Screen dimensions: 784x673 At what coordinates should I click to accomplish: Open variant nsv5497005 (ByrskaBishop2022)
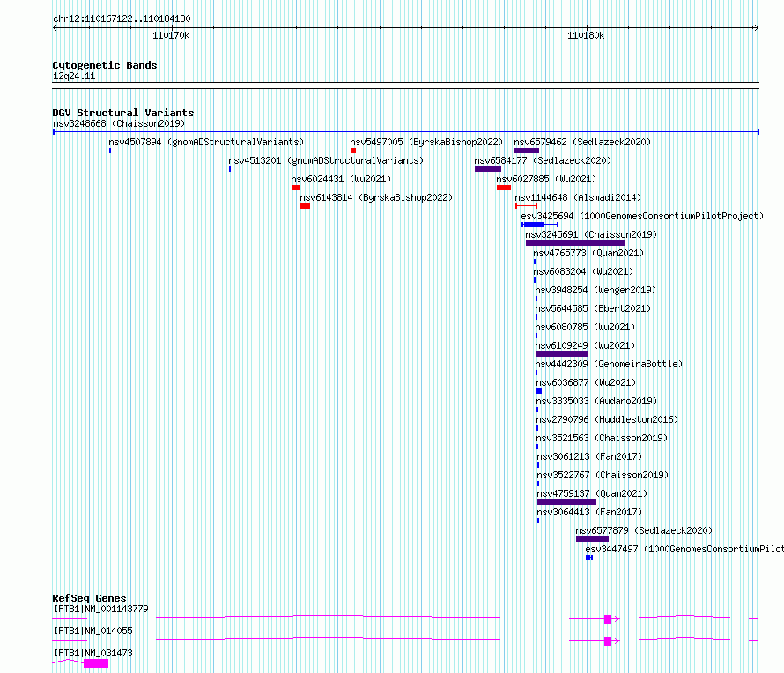(x=426, y=142)
